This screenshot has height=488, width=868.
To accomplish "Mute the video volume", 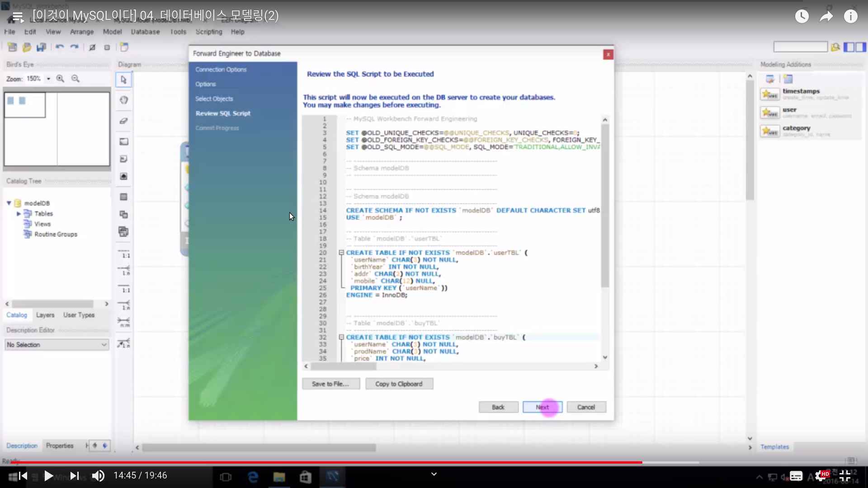I will (98, 476).
